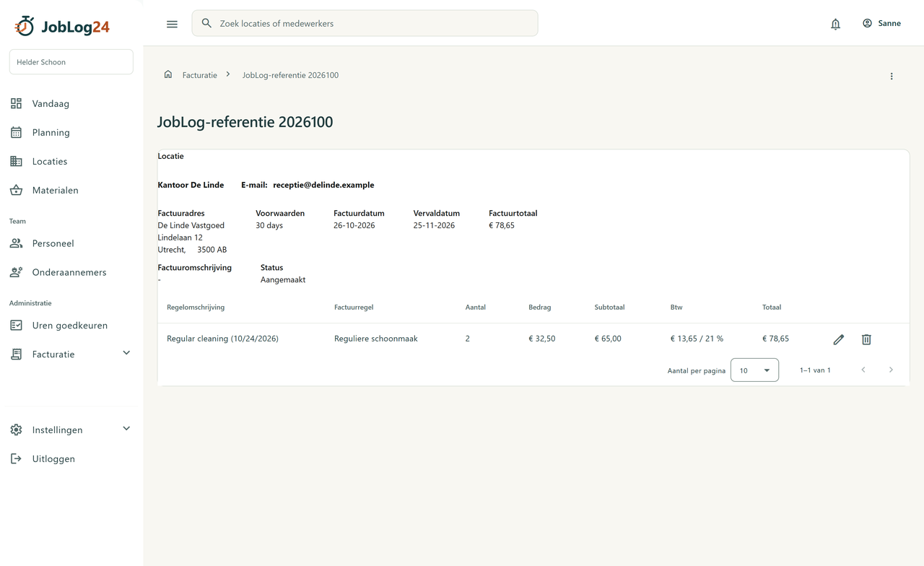
Task: Click the home breadcrumb icon
Action: coord(168,74)
